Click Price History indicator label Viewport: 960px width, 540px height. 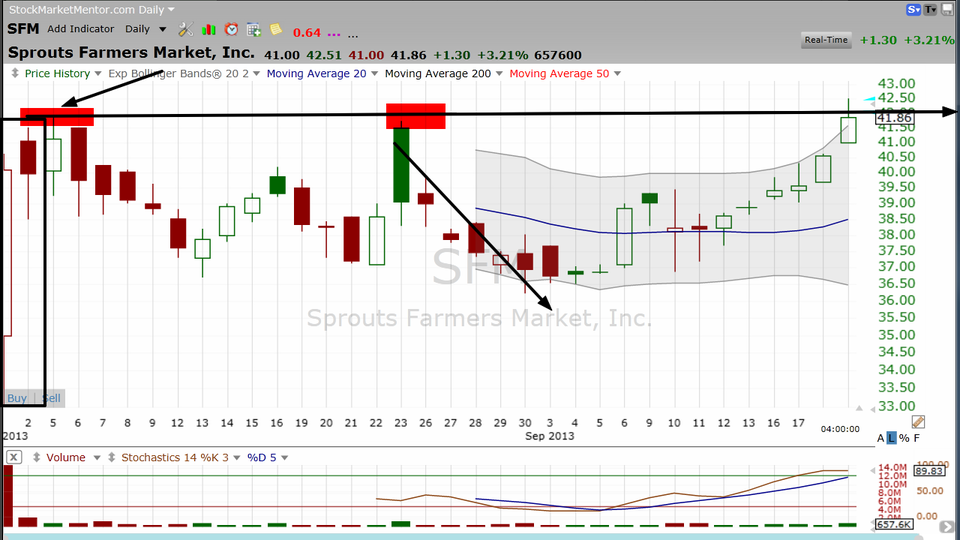[x=58, y=73]
